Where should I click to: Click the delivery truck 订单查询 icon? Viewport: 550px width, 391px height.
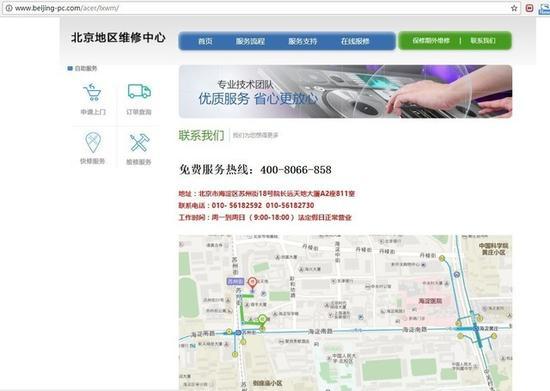[x=139, y=91]
